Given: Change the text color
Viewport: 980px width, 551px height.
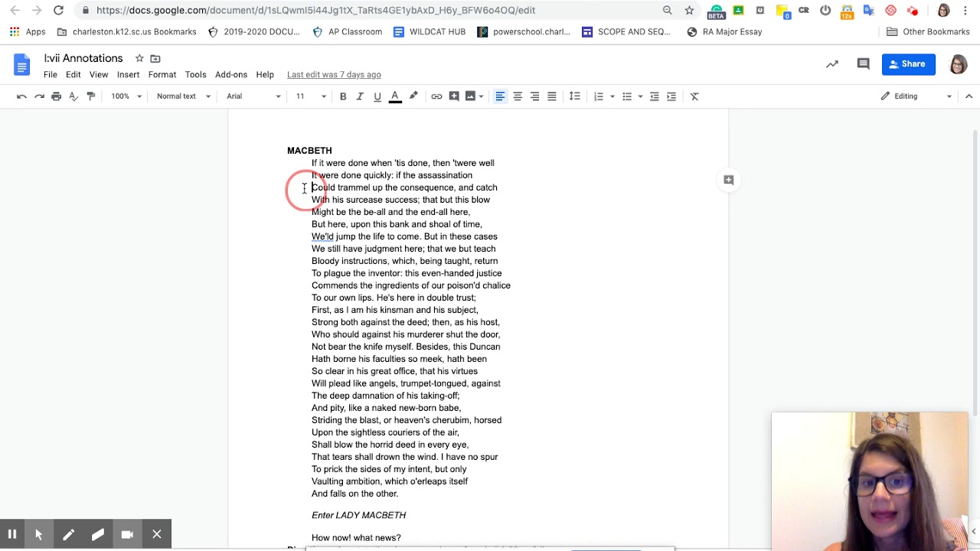Looking at the screenshot, I should (x=395, y=96).
